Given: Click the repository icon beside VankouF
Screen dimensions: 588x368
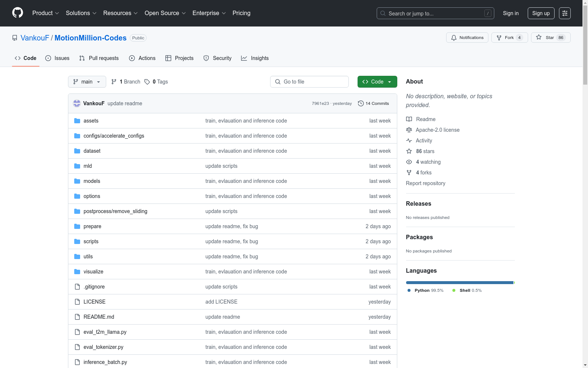Looking at the screenshot, I should (15, 38).
